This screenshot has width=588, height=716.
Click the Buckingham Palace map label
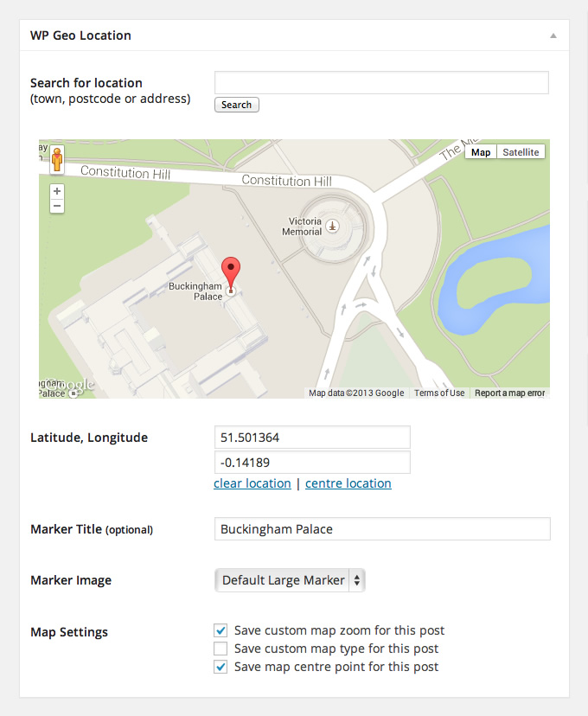[x=195, y=291]
